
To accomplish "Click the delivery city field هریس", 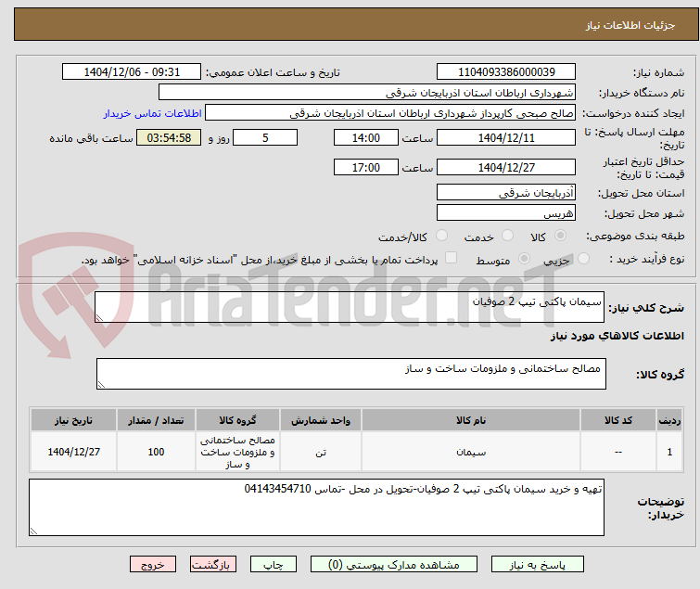I will pyautogui.click(x=506, y=213).
